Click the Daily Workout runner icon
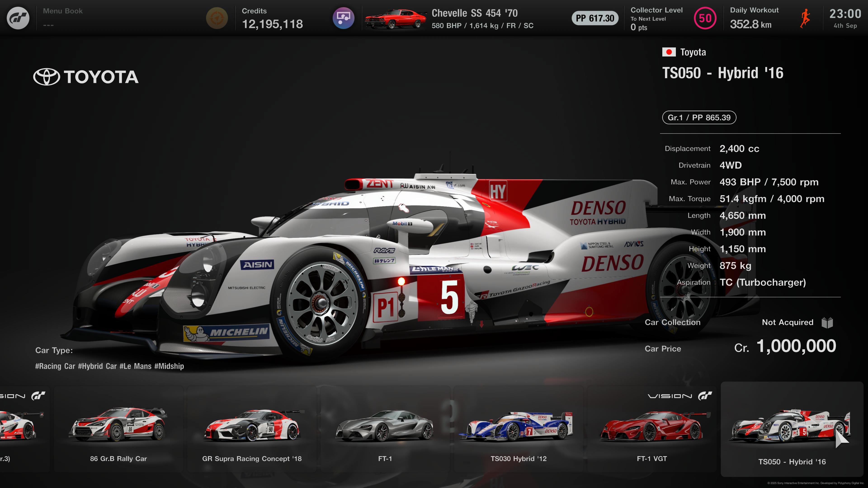Image resolution: width=868 pixels, height=488 pixels. pos(805,19)
